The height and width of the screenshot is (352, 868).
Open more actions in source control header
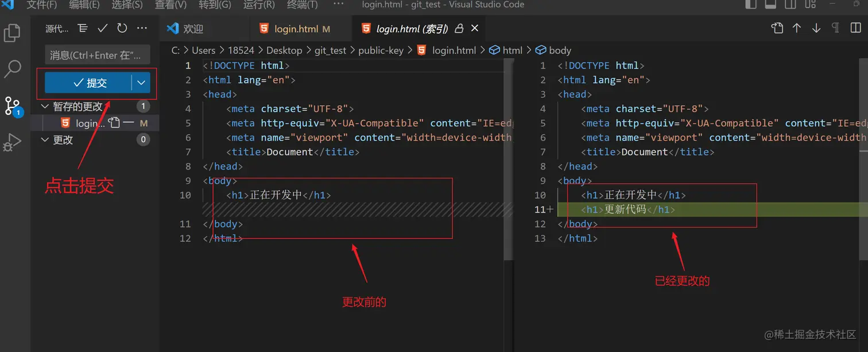(142, 28)
